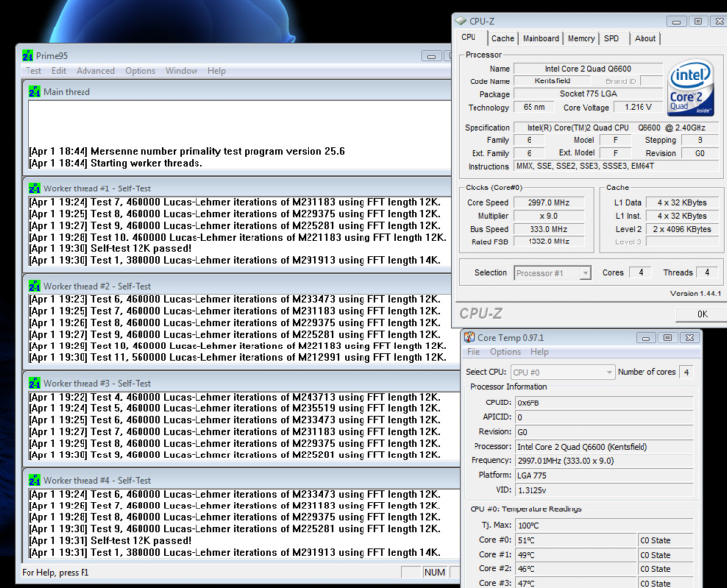Click the CPU-Z Version 1.44.1 label

point(696,294)
